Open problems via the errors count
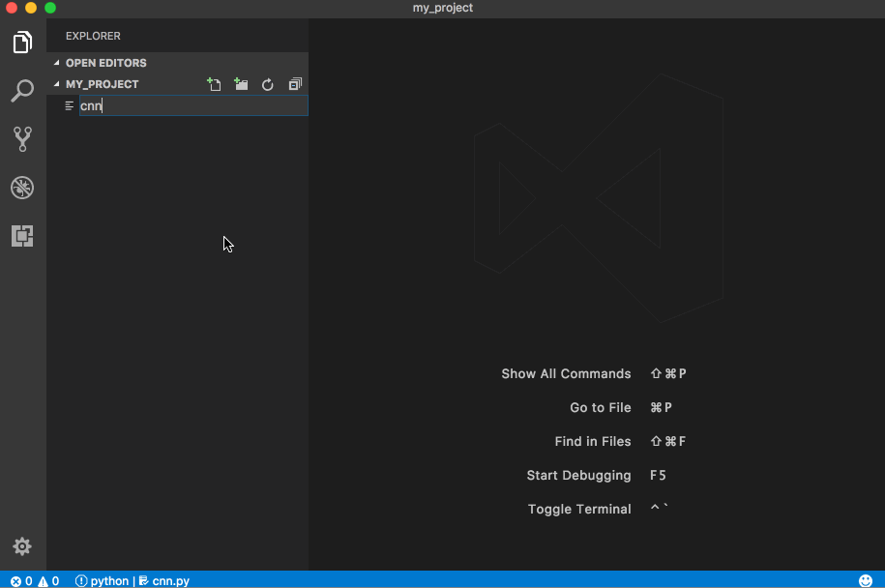The height and width of the screenshot is (588, 885). coord(21,581)
